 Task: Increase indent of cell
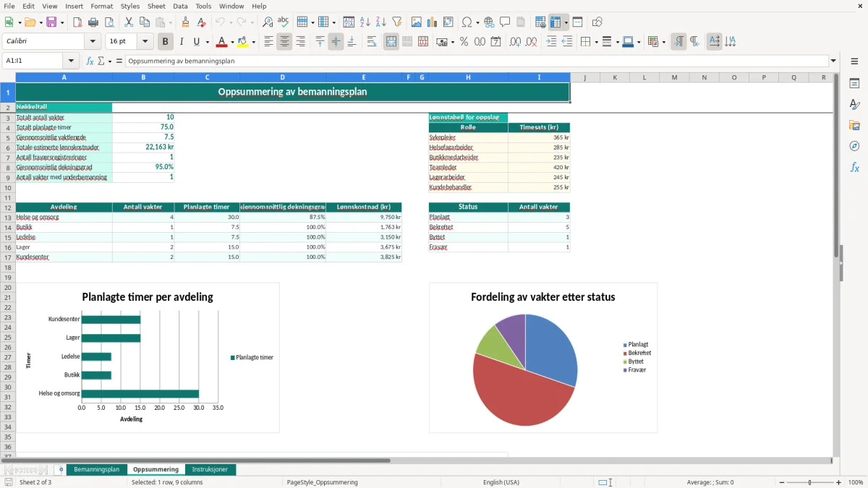tap(551, 42)
